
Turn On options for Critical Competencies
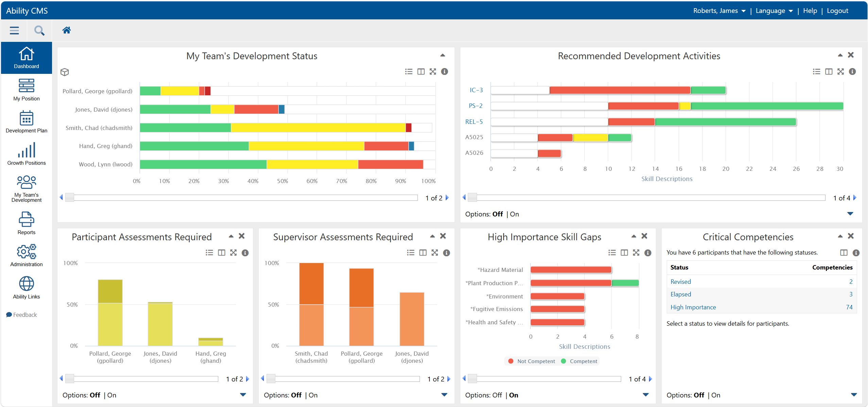click(716, 395)
